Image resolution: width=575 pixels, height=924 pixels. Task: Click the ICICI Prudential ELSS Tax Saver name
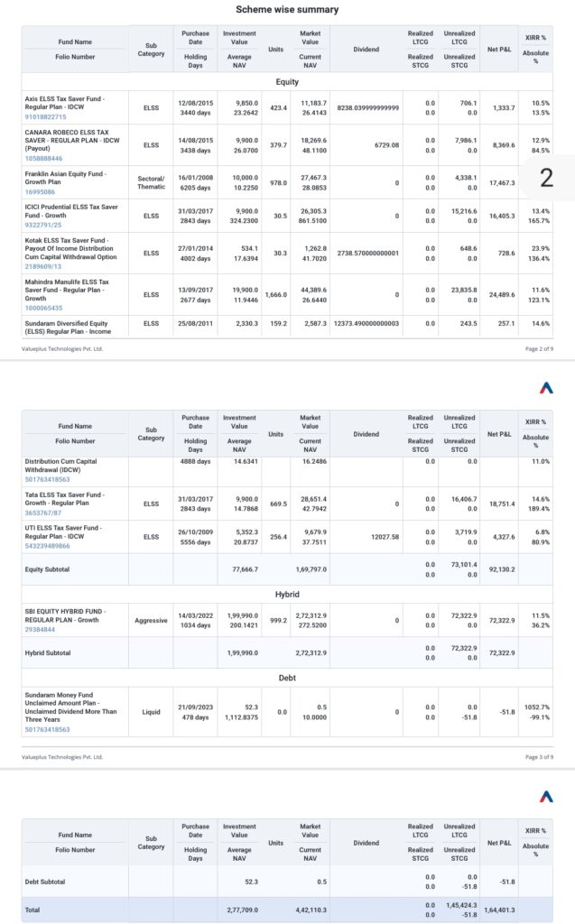[71, 211]
